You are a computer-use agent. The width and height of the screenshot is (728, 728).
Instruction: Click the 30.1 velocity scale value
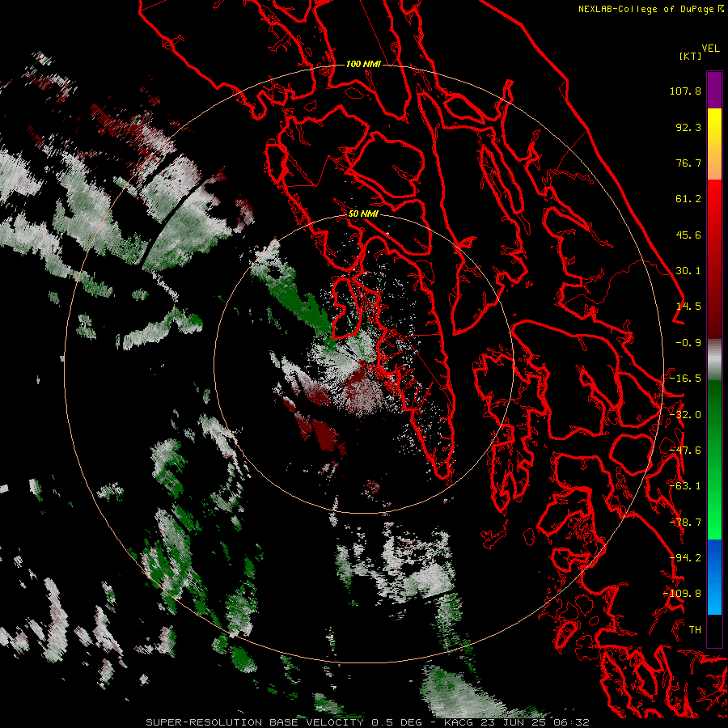(688, 271)
